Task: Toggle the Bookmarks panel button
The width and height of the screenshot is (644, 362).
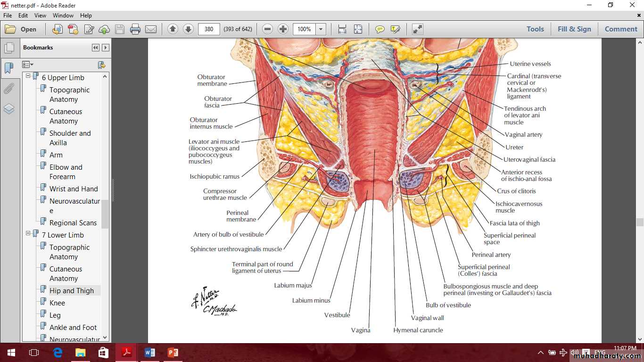Action: [x=9, y=68]
